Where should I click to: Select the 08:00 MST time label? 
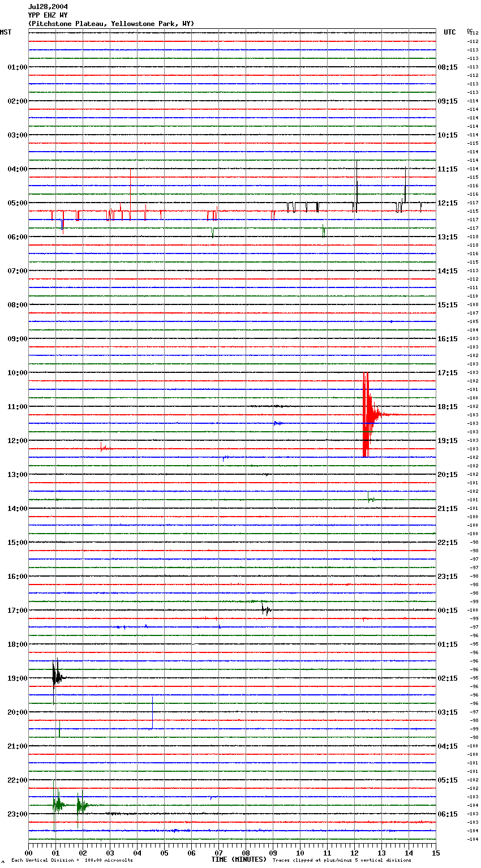(x=17, y=305)
